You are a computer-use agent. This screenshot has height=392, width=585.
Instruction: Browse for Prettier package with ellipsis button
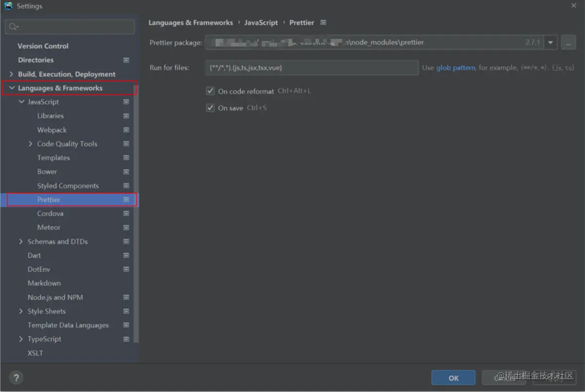click(568, 42)
